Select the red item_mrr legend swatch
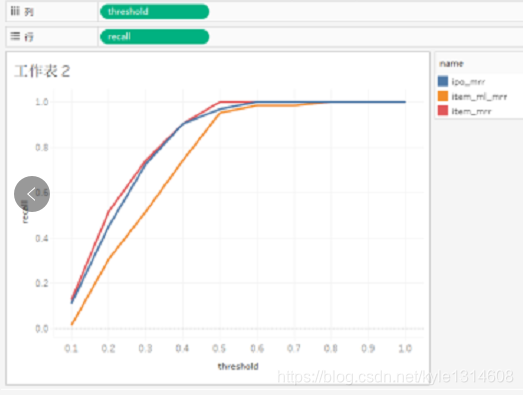The height and width of the screenshot is (395, 523). [x=443, y=110]
